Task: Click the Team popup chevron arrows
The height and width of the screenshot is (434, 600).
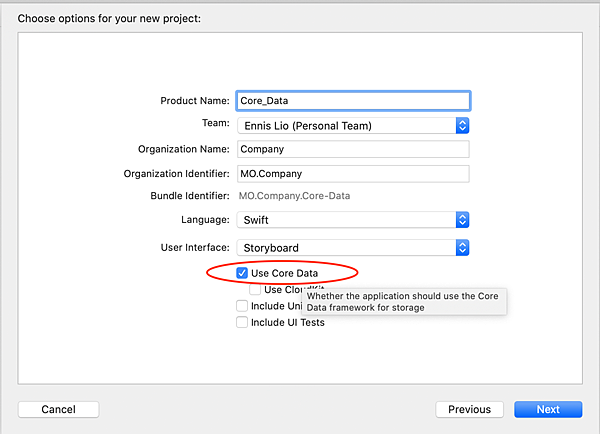Action: pos(462,126)
